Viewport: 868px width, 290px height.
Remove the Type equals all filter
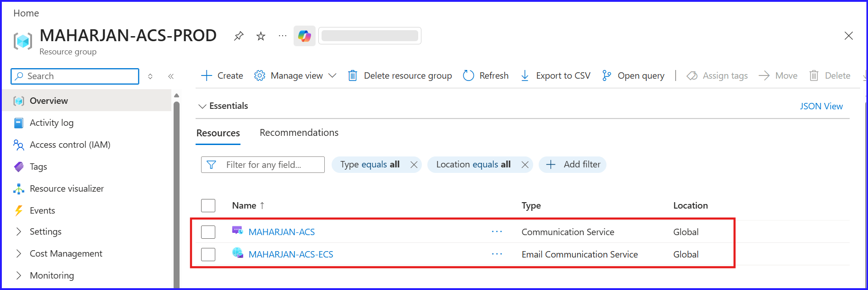pyautogui.click(x=414, y=165)
